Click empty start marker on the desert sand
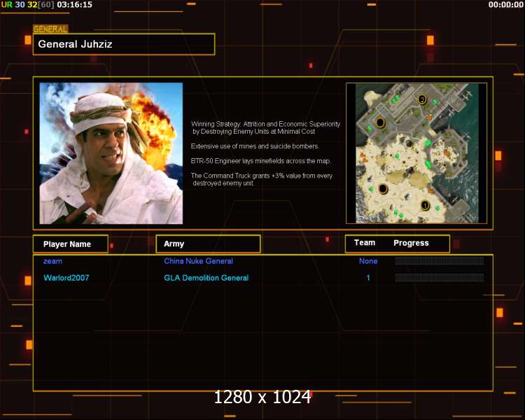Viewport: 525px width, 420px height. (x=383, y=189)
